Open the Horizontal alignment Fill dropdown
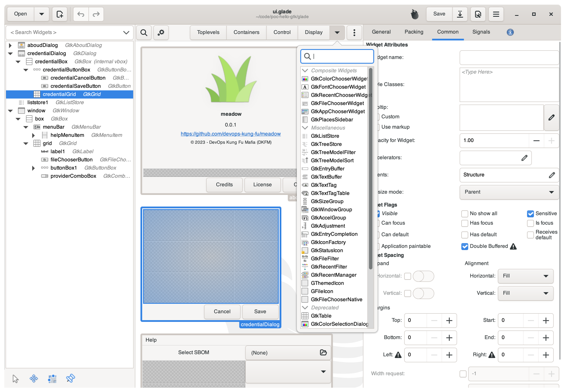Viewport: 567px width, 392px height. [x=525, y=276]
